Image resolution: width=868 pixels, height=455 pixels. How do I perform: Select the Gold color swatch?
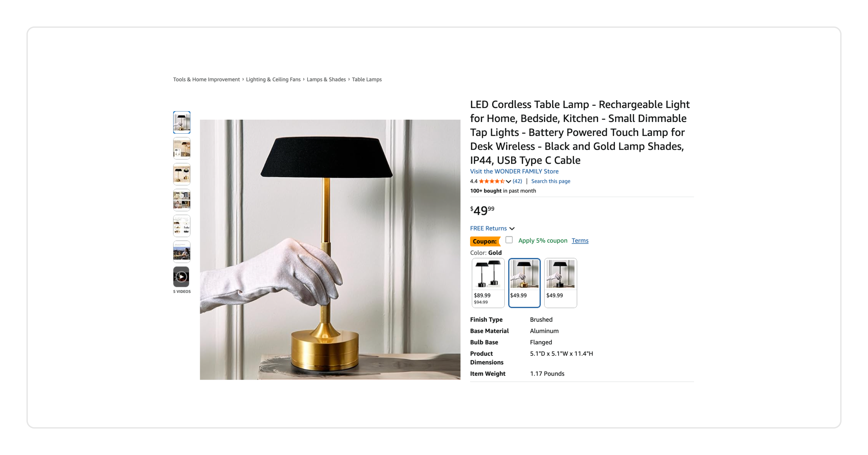pyautogui.click(x=524, y=283)
